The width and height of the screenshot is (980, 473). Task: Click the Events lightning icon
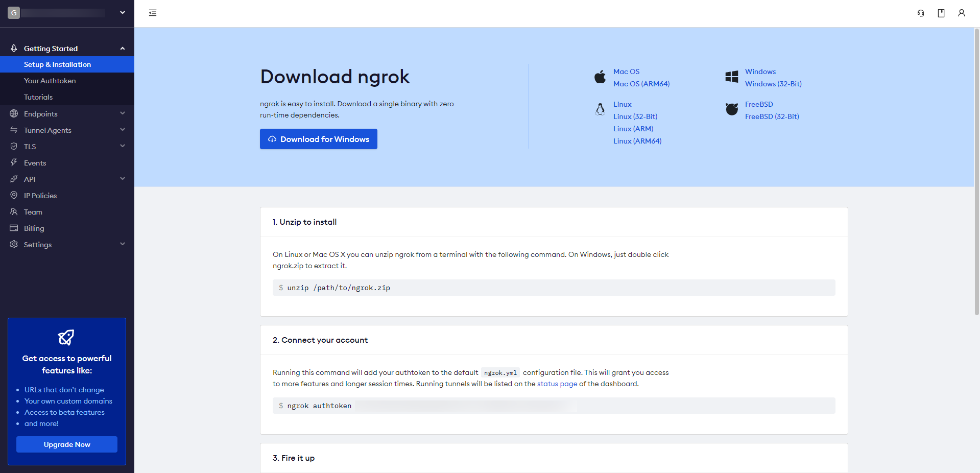pyautogui.click(x=14, y=162)
